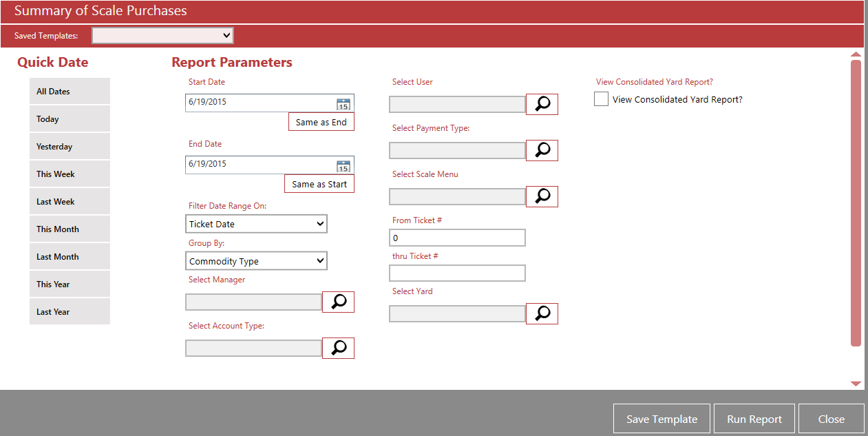This screenshot has width=868, height=436.
Task: Click the Select Account Type text field
Action: click(x=253, y=348)
